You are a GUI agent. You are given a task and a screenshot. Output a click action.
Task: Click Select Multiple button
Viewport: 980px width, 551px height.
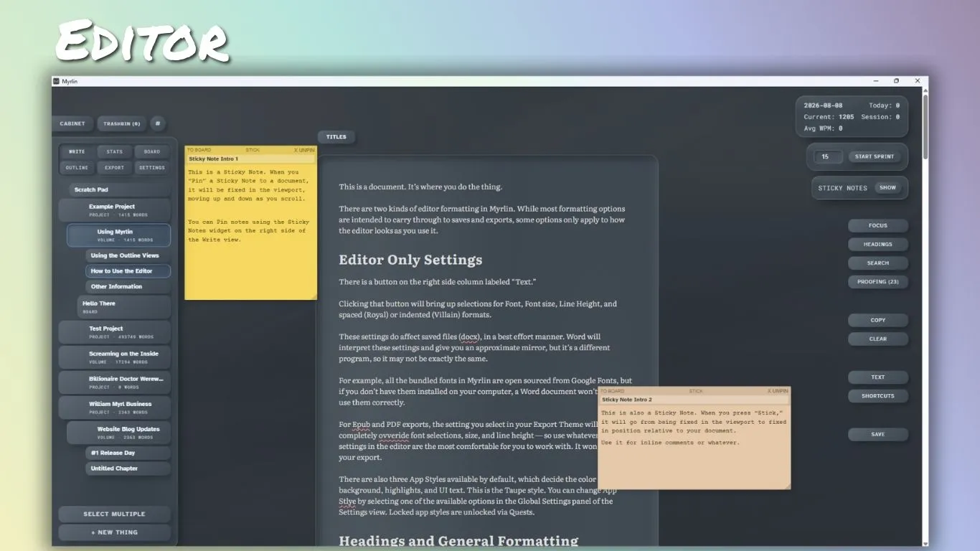115,514
